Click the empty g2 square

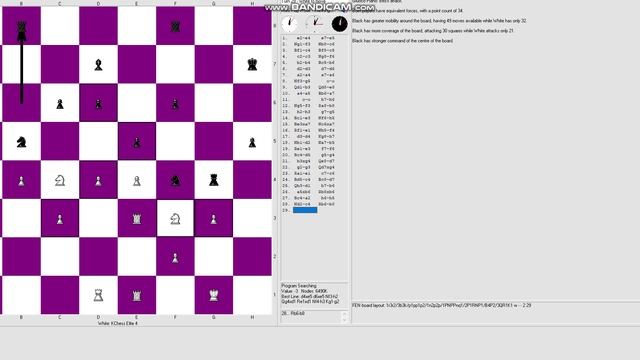pyautogui.click(x=213, y=257)
